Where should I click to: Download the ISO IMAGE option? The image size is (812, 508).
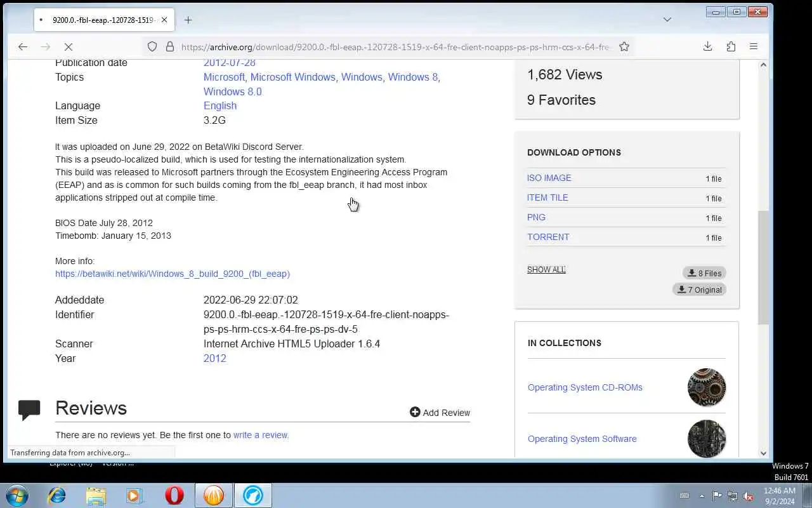point(549,178)
